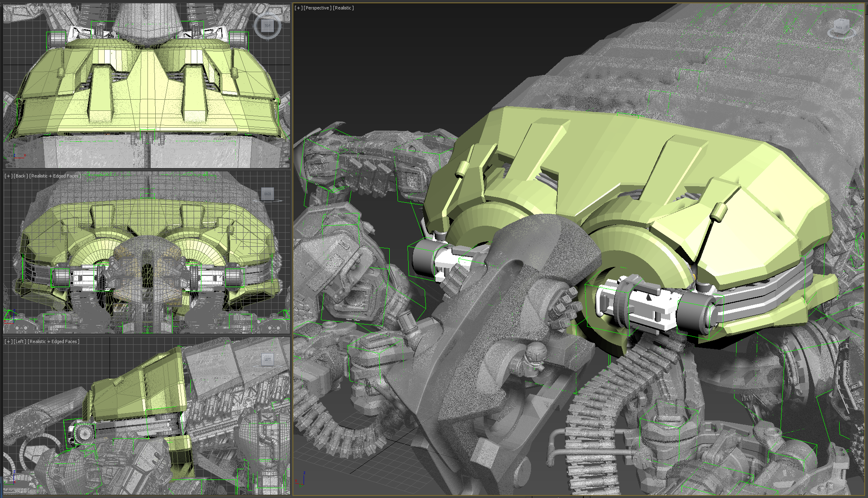Open the [+] general menu of the Back viewport
This screenshot has height=498, width=868.
pos(8,176)
